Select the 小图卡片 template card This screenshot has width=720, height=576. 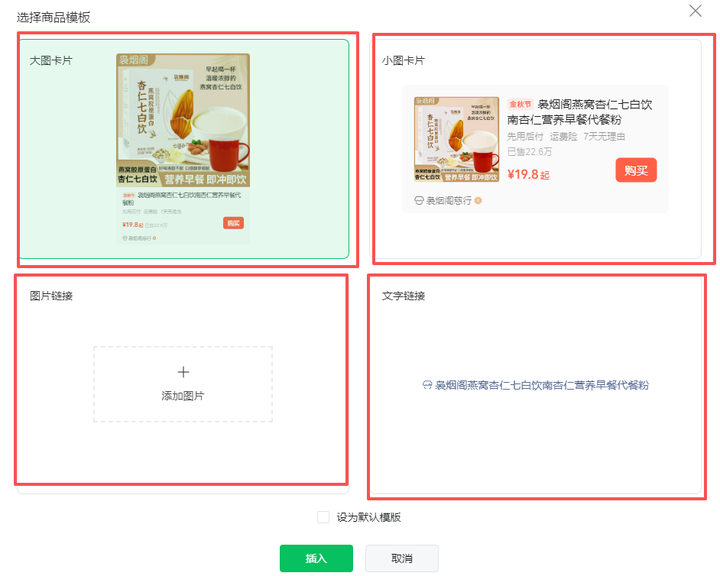(x=536, y=149)
